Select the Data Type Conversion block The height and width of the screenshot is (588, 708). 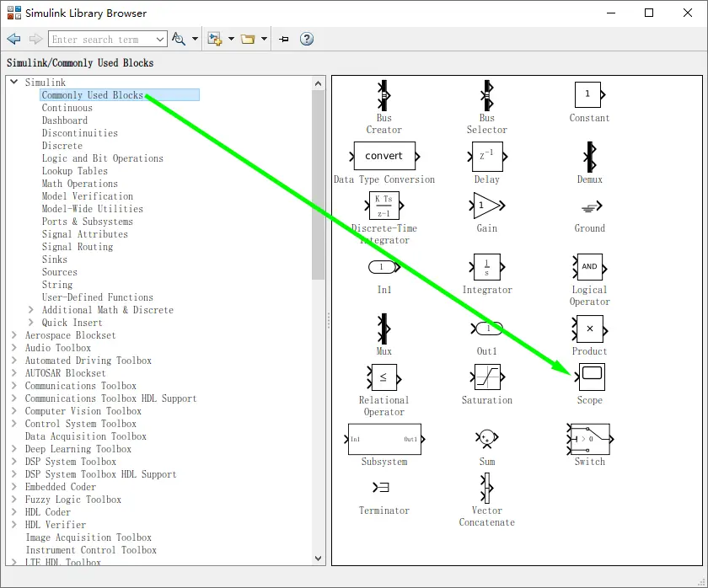pyautogui.click(x=384, y=156)
